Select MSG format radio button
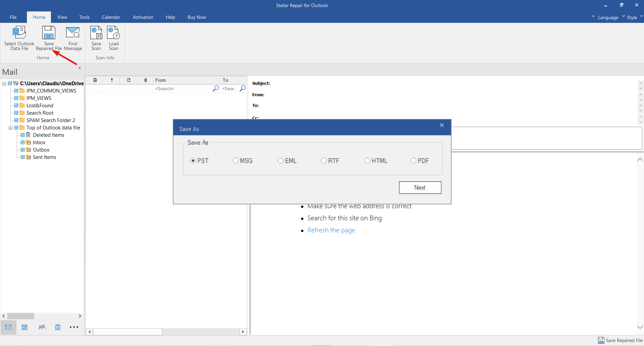The height and width of the screenshot is (346, 644). click(236, 161)
